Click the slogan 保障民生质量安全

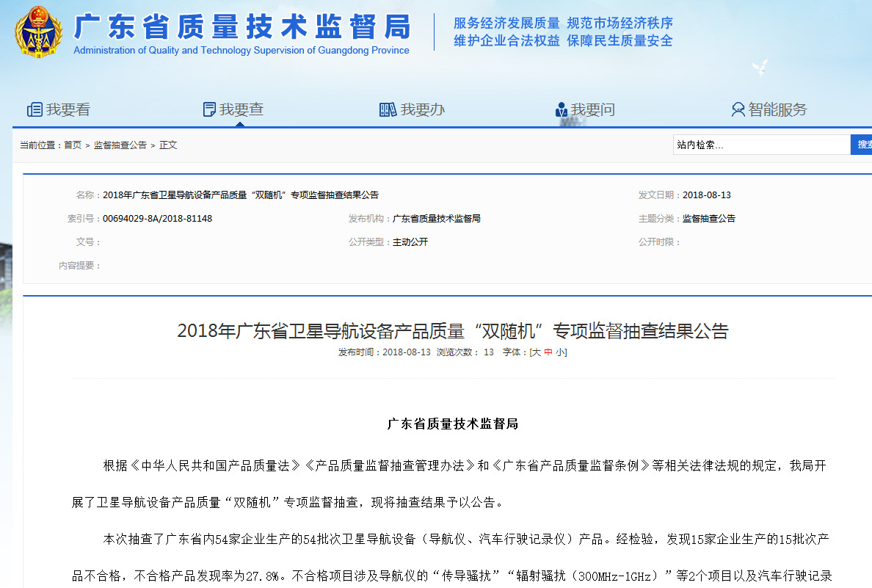(620, 40)
